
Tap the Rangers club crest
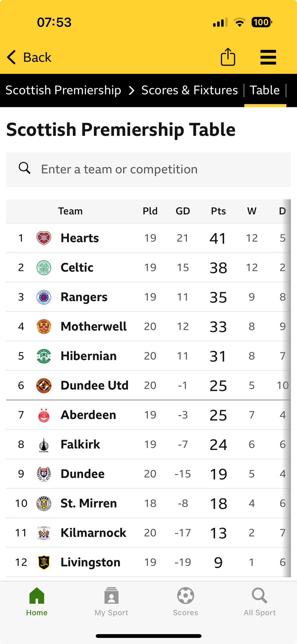click(x=44, y=297)
